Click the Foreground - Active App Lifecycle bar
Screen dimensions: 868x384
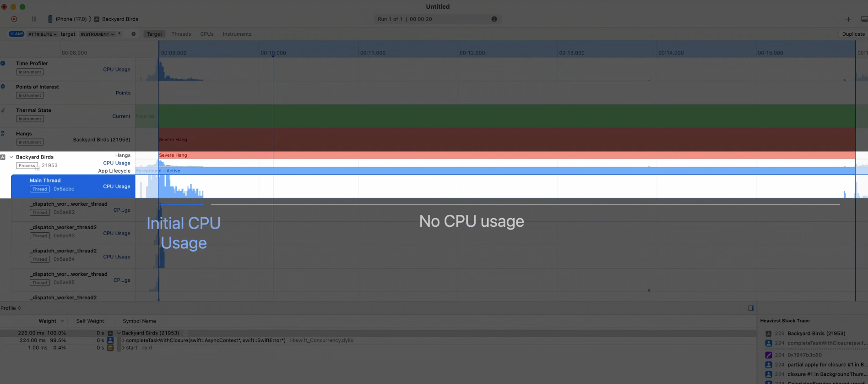tap(495, 170)
